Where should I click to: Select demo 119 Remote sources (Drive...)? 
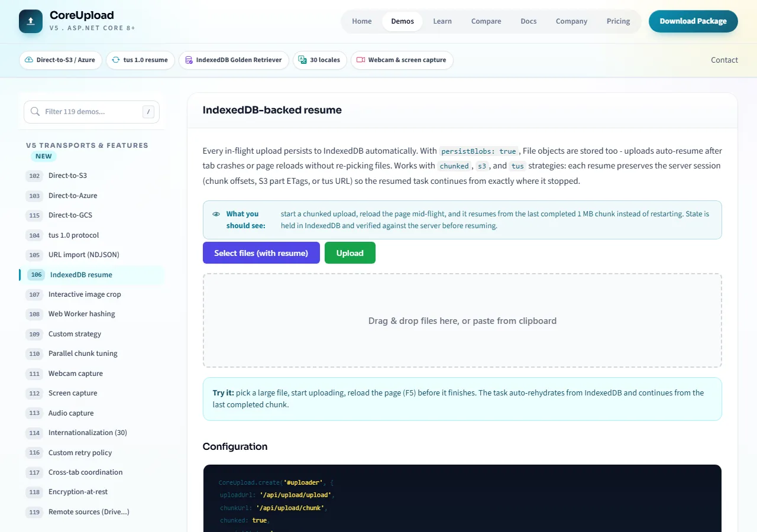(x=92, y=512)
